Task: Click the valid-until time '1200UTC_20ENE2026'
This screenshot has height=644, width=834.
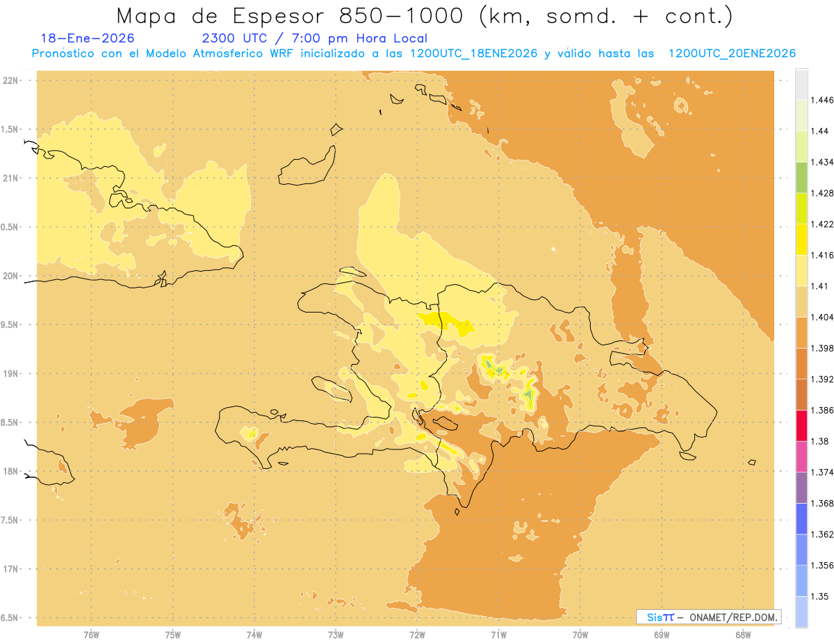Action: 732,53
